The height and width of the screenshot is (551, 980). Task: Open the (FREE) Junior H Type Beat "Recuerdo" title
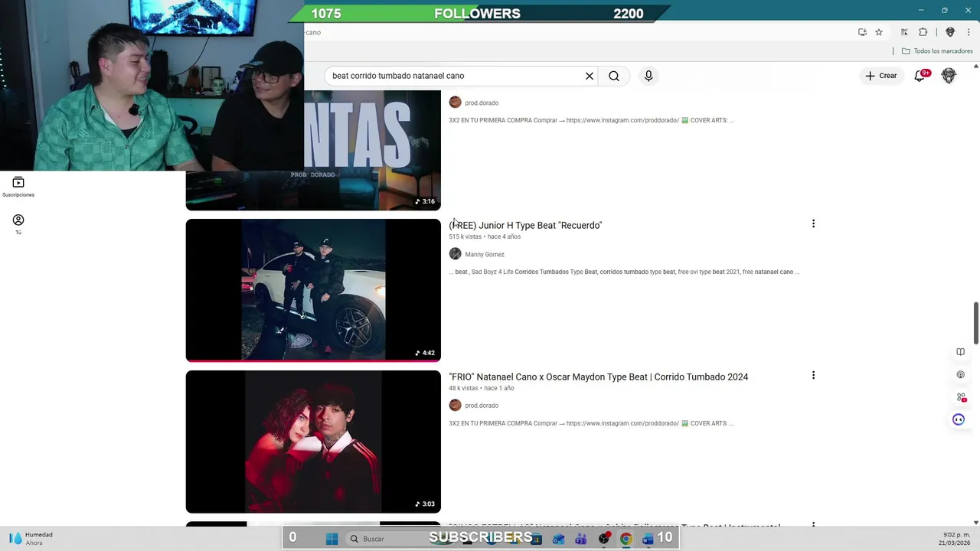point(525,225)
